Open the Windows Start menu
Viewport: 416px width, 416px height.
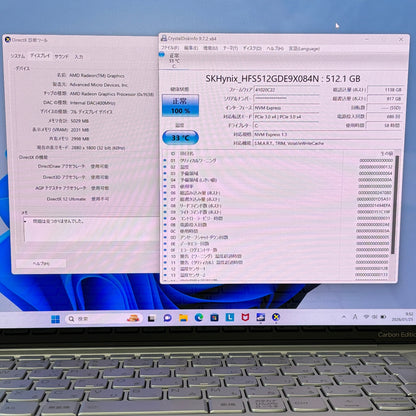click(55, 319)
